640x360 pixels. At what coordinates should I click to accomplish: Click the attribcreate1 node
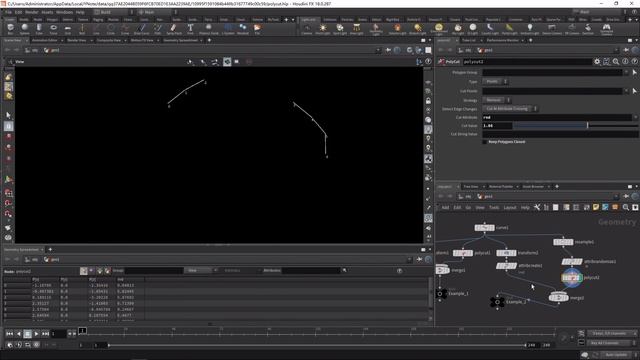pos(507,266)
